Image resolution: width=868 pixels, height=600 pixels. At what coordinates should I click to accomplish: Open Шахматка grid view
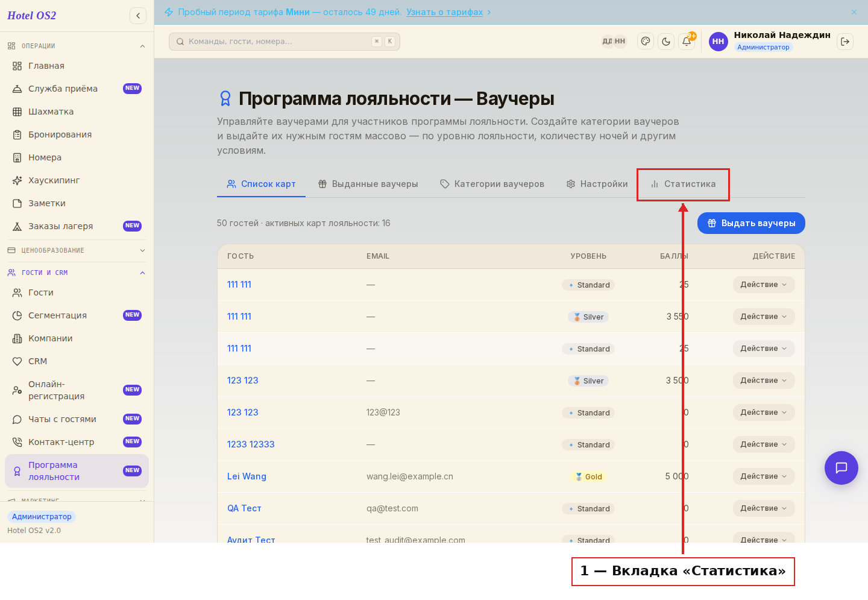(77, 112)
